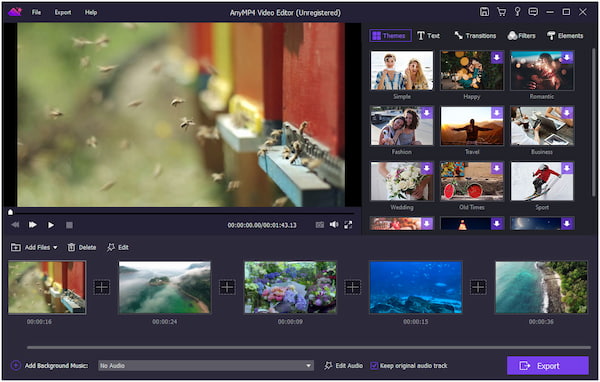This screenshot has width=600, height=382.
Task: Switch to the Themes tab
Action: [390, 36]
